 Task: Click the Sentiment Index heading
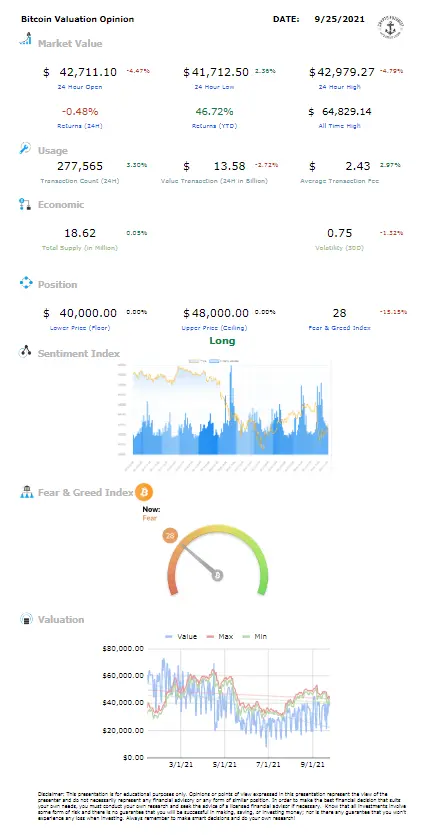tap(78, 353)
